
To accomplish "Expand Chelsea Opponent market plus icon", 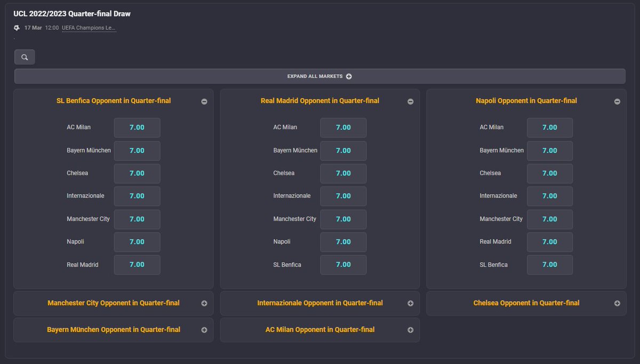I will pyautogui.click(x=617, y=303).
